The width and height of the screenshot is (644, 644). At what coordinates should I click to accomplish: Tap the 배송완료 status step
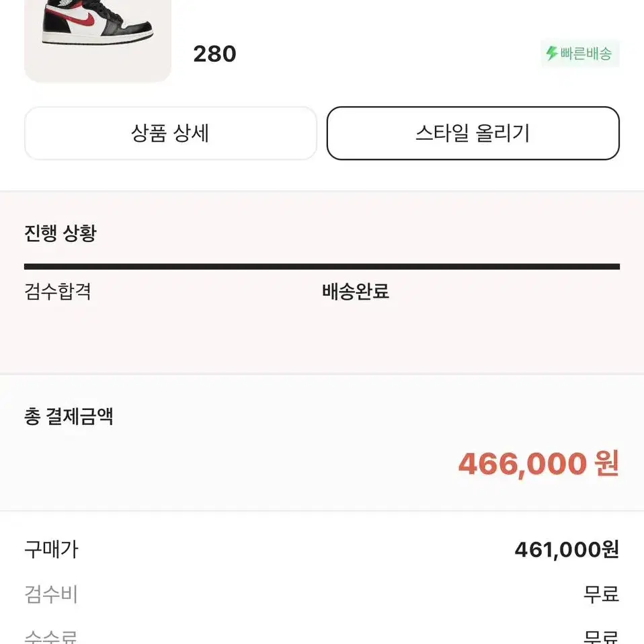tap(355, 291)
